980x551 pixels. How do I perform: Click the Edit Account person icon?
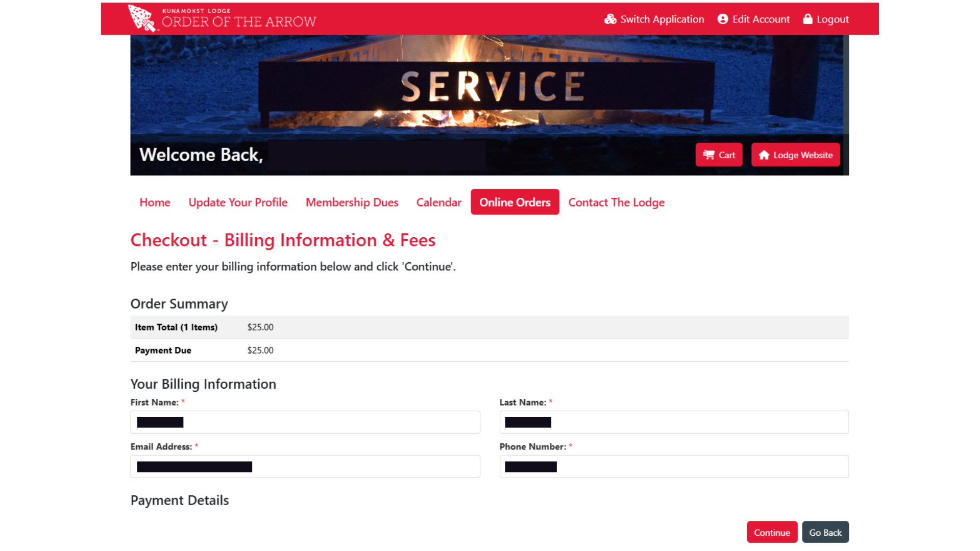(x=722, y=19)
